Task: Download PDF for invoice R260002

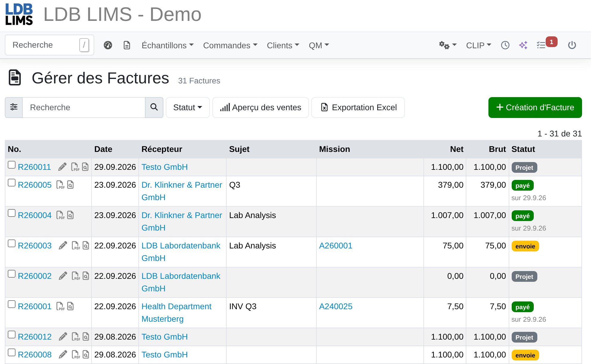Action: click(76, 276)
